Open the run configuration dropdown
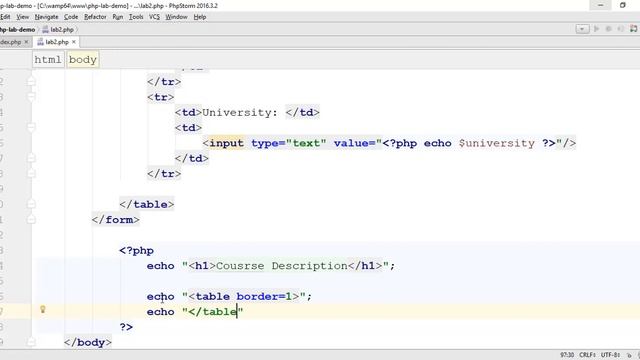Viewport: 640px width, 360px height. pyautogui.click(x=582, y=29)
